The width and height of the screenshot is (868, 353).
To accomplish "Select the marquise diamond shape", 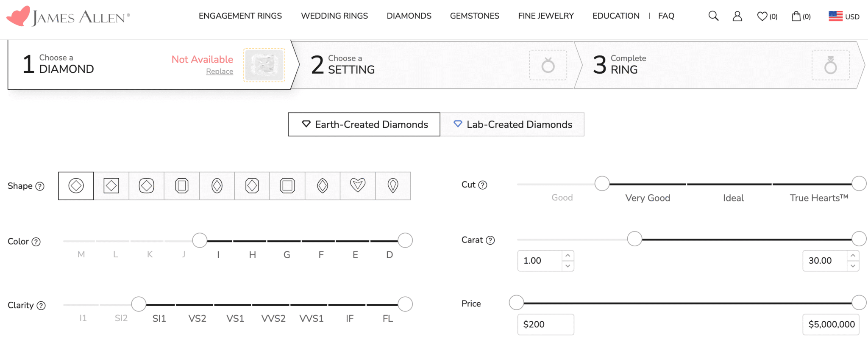I will click(323, 186).
